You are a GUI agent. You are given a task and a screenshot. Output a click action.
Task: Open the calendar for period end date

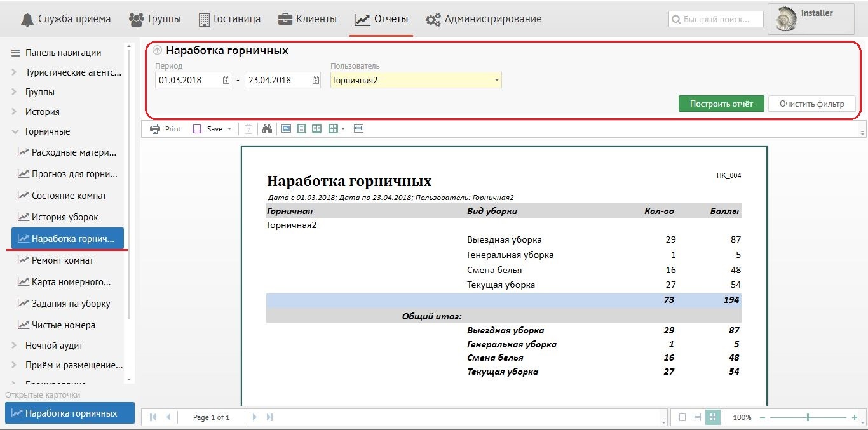click(x=316, y=81)
